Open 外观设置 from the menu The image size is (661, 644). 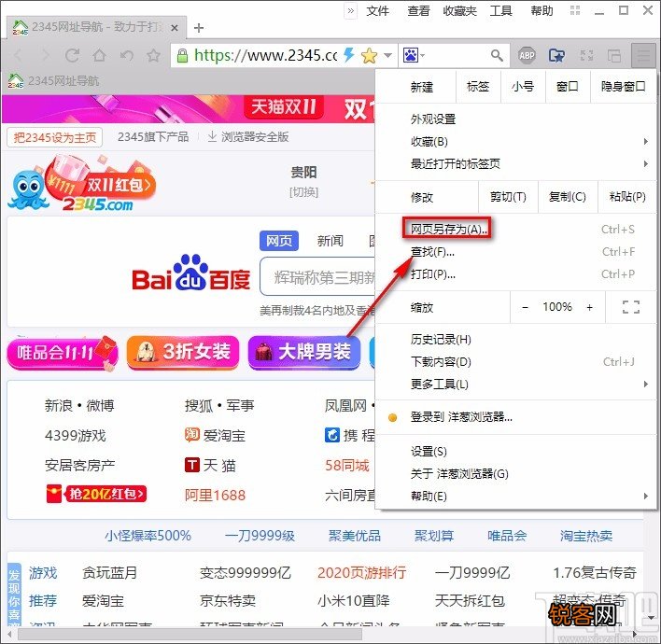[515, 119]
